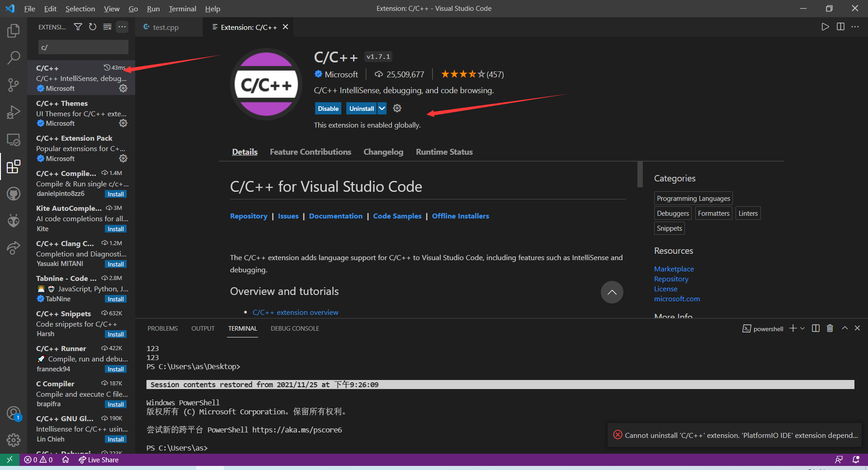Close the terminal panel
Viewport: 868px width, 470px height.
(x=857, y=328)
